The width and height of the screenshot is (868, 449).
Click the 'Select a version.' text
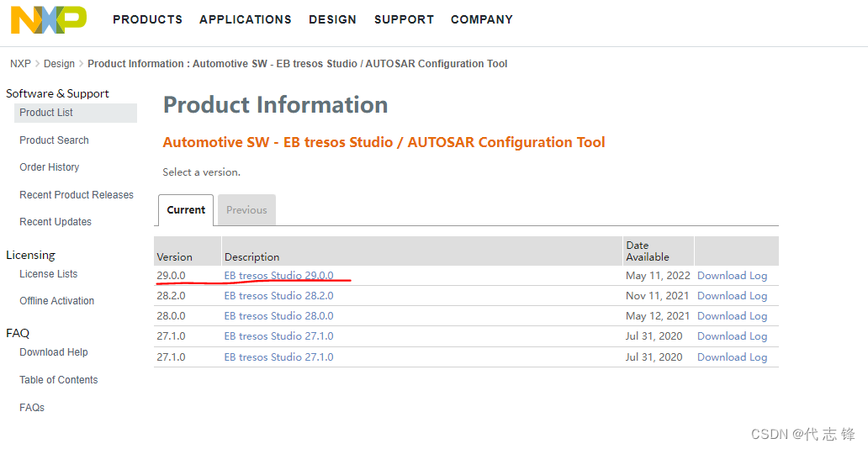(x=202, y=172)
